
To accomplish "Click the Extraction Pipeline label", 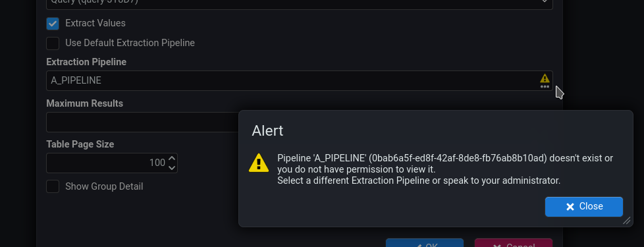I will point(86,62).
